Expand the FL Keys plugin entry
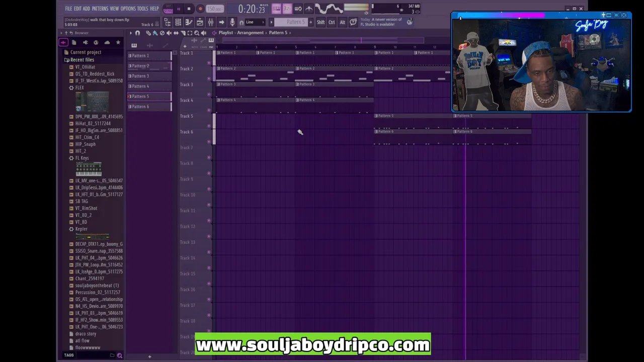The width and height of the screenshot is (644, 362). (79, 158)
